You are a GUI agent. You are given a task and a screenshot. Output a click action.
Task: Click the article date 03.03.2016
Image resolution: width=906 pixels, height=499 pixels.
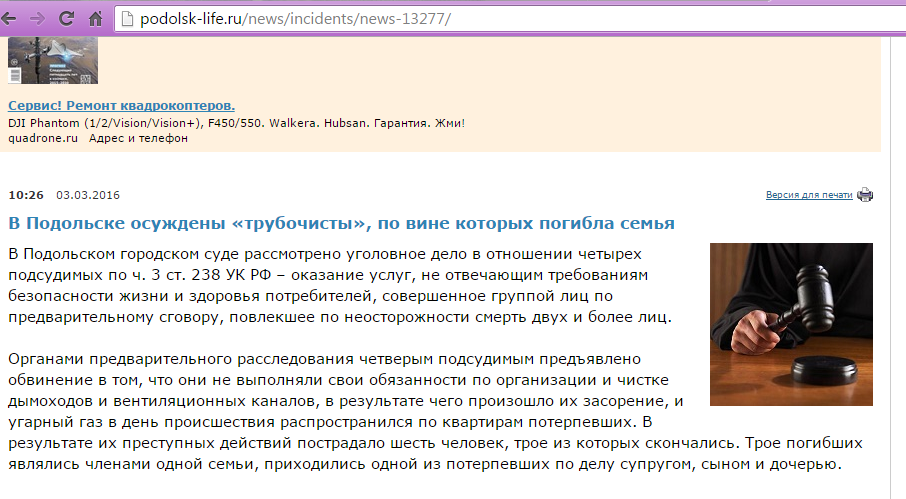[x=88, y=195]
